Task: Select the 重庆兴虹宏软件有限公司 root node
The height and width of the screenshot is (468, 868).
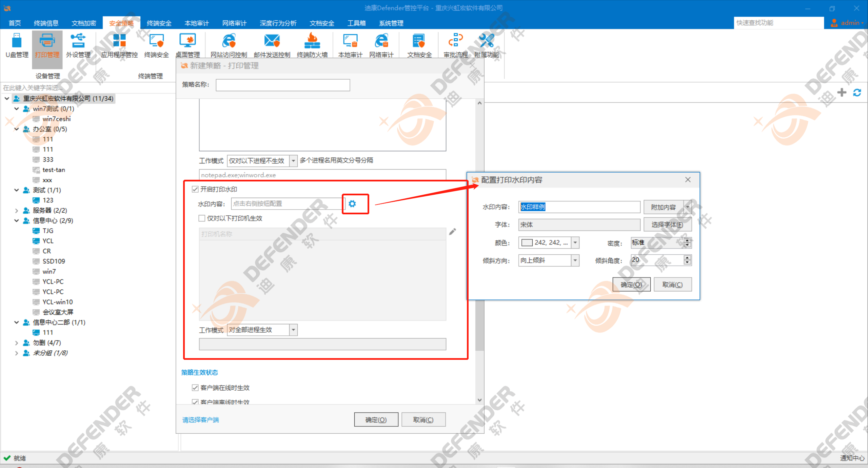Action: (64, 98)
